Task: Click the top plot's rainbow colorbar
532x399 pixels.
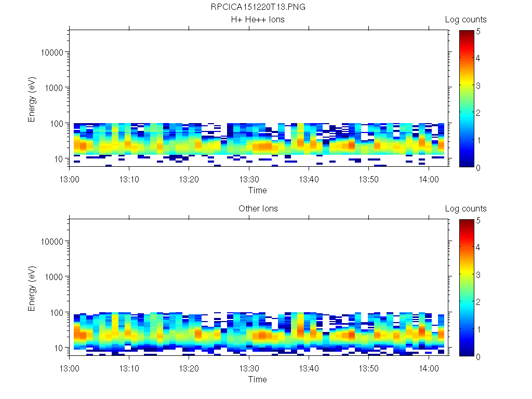Action: coord(467,99)
